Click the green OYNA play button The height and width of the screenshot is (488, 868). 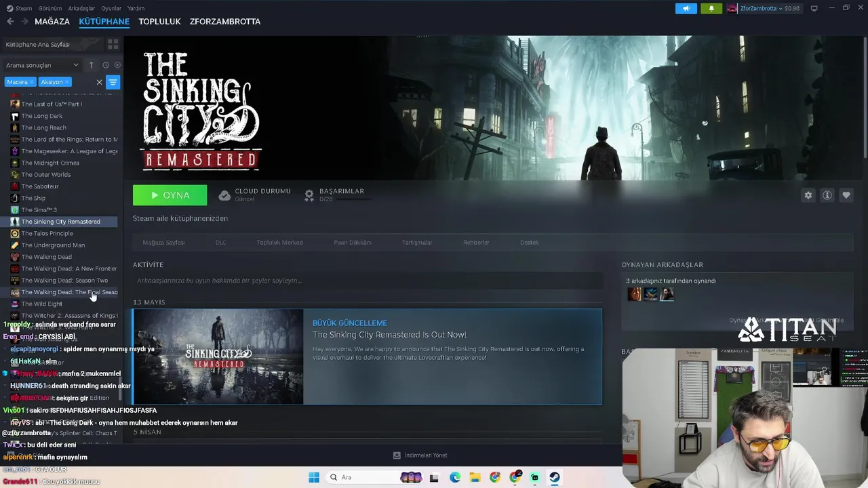[x=170, y=195]
